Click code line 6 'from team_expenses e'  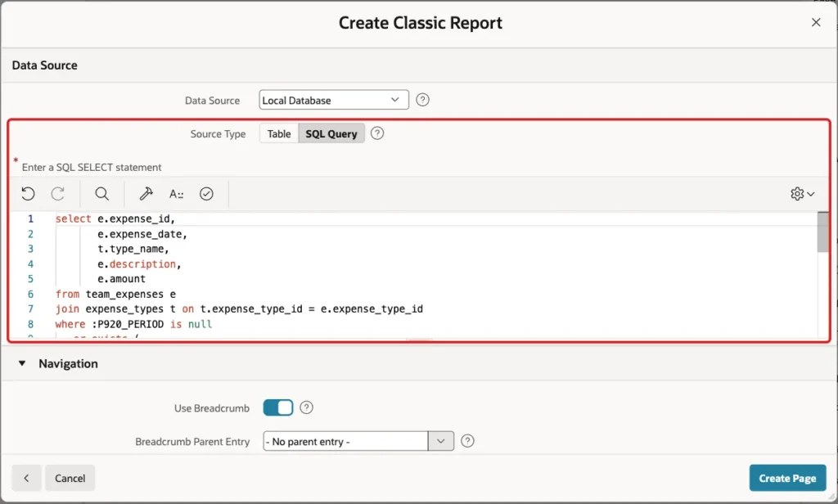115,294
